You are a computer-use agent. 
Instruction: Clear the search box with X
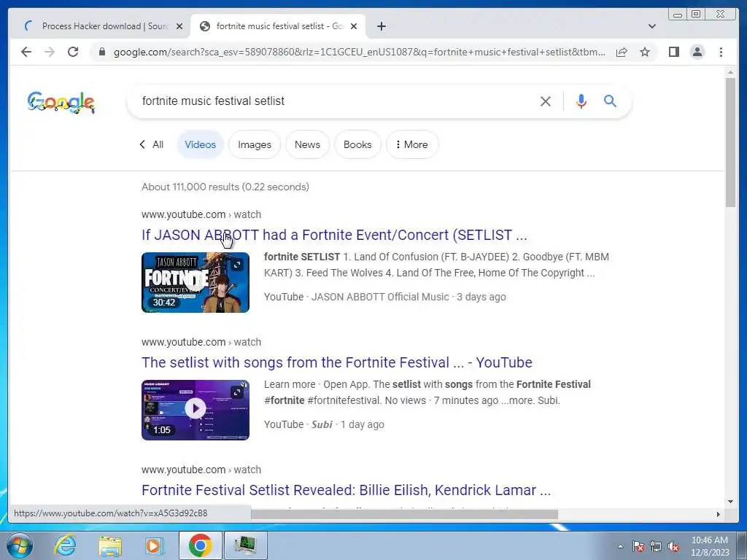click(x=546, y=101)
